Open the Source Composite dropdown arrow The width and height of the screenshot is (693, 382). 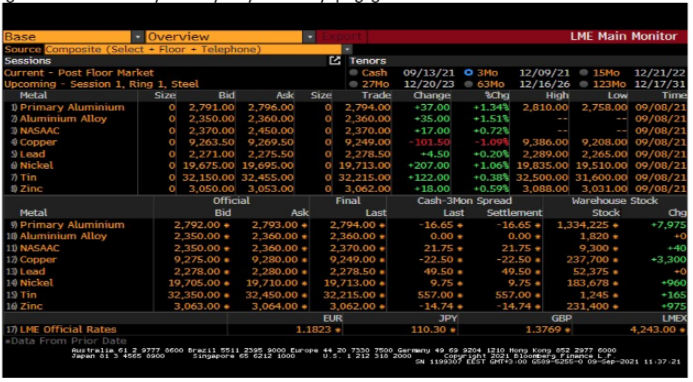click(x=347, y=49)
